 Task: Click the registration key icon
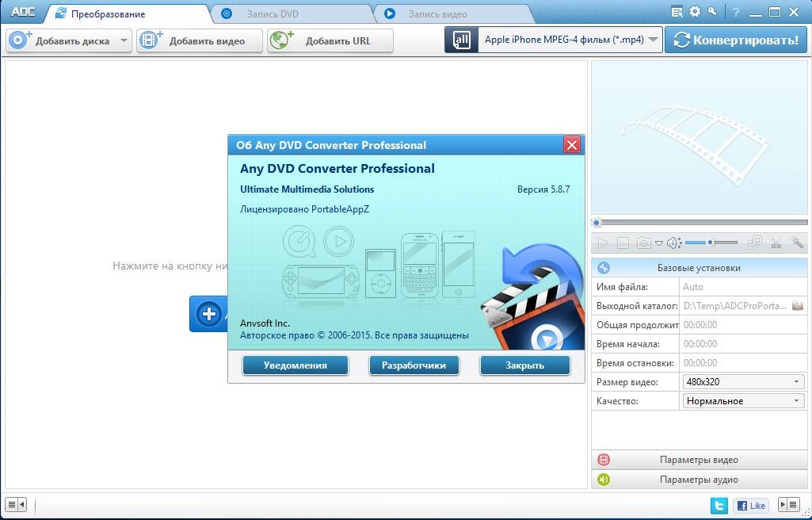click(x=712, y=11)
